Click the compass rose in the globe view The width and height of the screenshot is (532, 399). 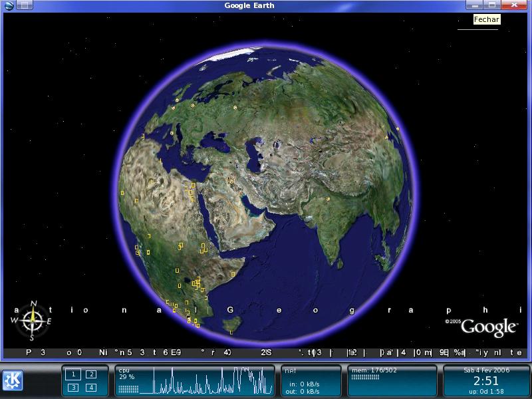coord(33,321)
